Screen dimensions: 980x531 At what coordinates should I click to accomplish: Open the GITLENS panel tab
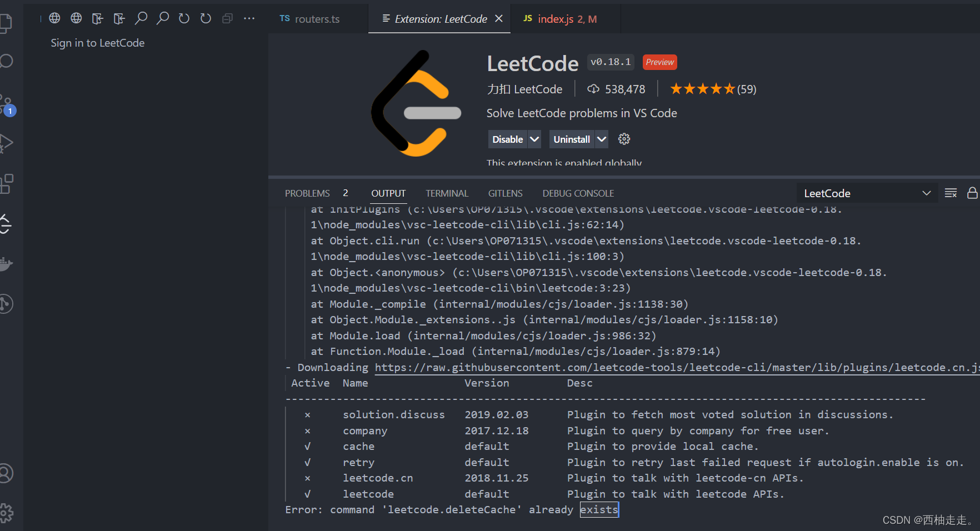pos(506,193)
